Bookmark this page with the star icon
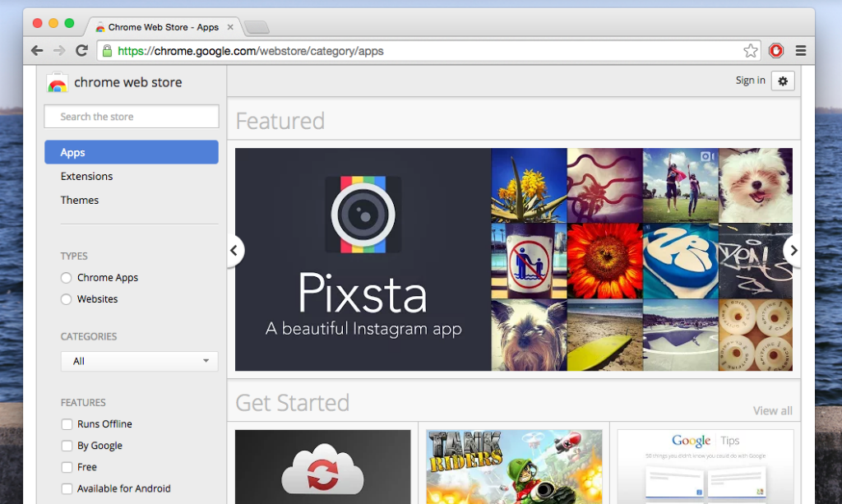 coord(750,51)
